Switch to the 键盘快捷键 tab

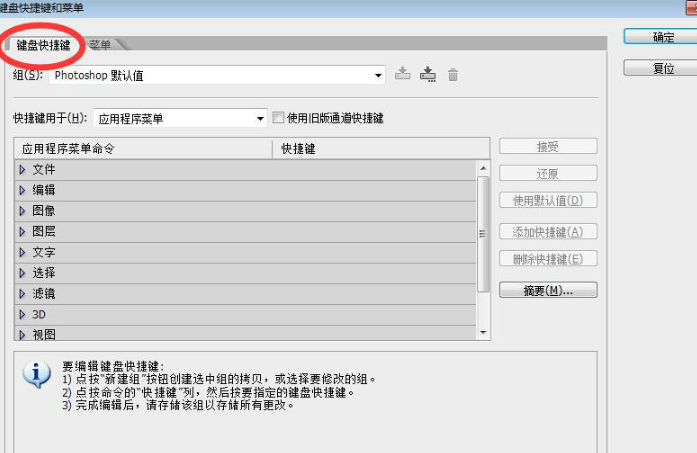pos(43,45)
